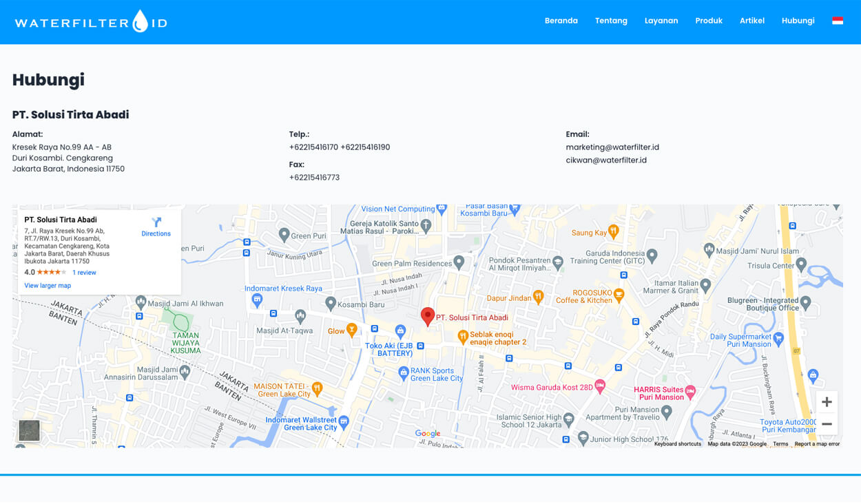Zoom out on the map

[x=827, y=424]
